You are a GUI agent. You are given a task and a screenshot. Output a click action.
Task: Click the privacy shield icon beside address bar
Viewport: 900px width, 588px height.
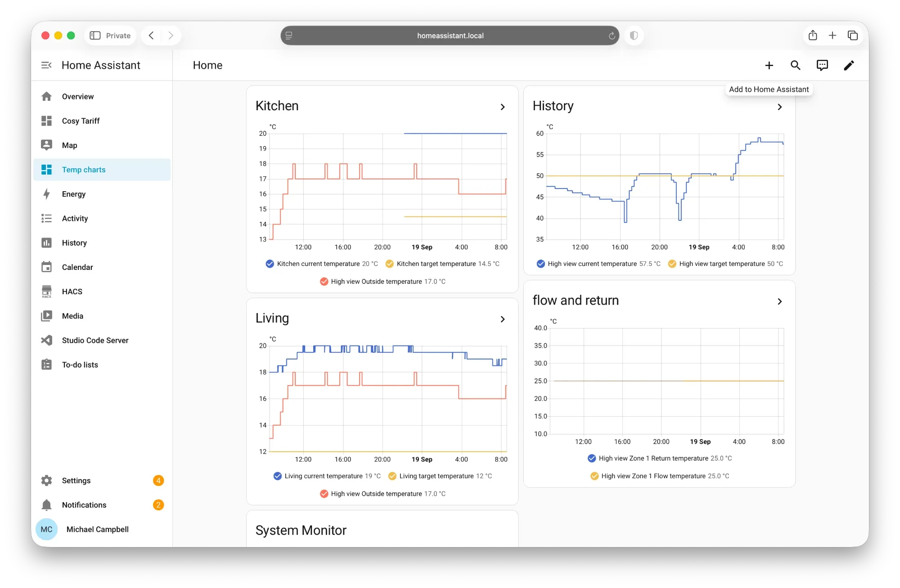634,36
